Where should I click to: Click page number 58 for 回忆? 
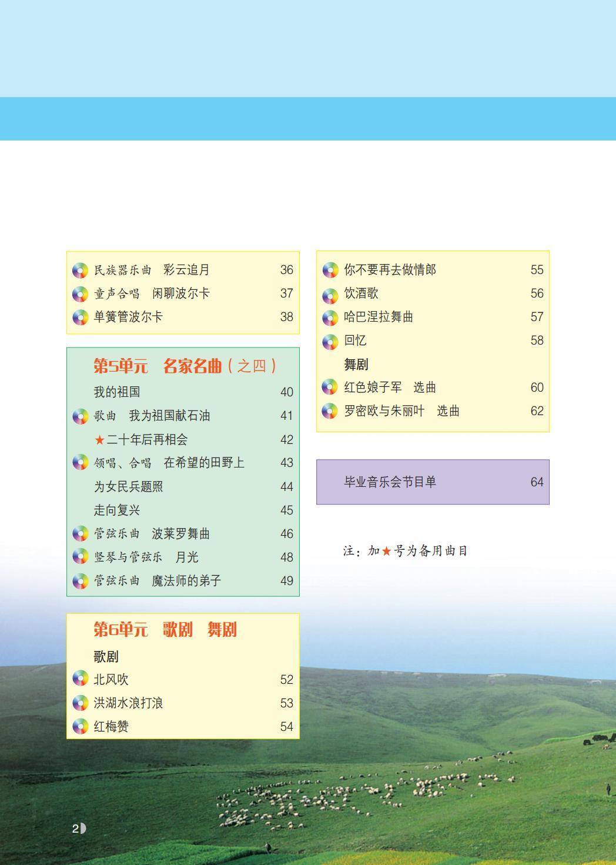(537, 340)
